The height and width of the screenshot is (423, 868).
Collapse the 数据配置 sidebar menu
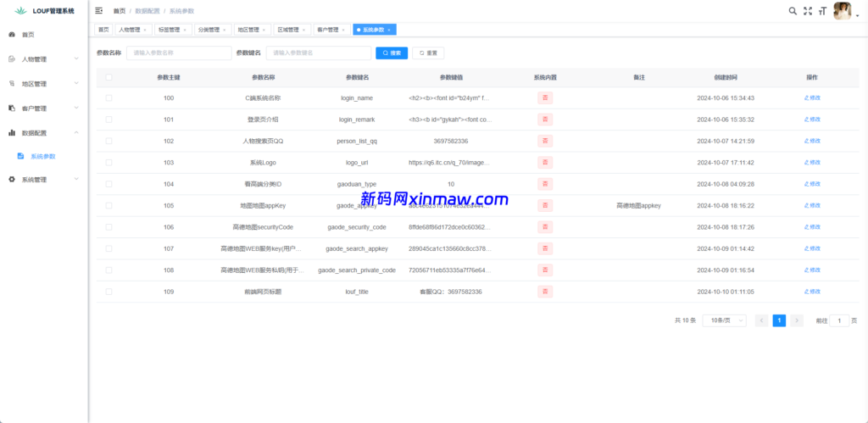click(76, 133)
